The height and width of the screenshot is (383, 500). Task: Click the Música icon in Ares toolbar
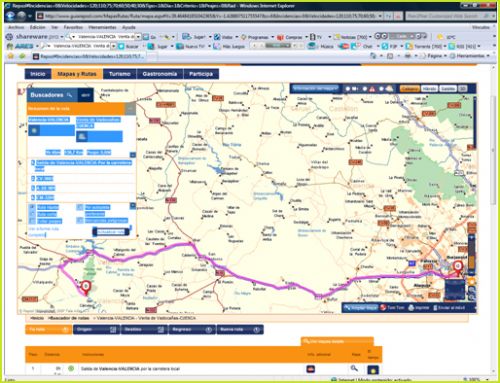click(x=312, y=46)
